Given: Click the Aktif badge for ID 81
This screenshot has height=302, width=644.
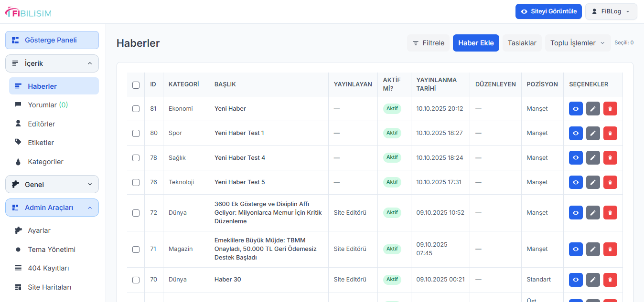Looking at the screenshot, I should tap(392, 109).
